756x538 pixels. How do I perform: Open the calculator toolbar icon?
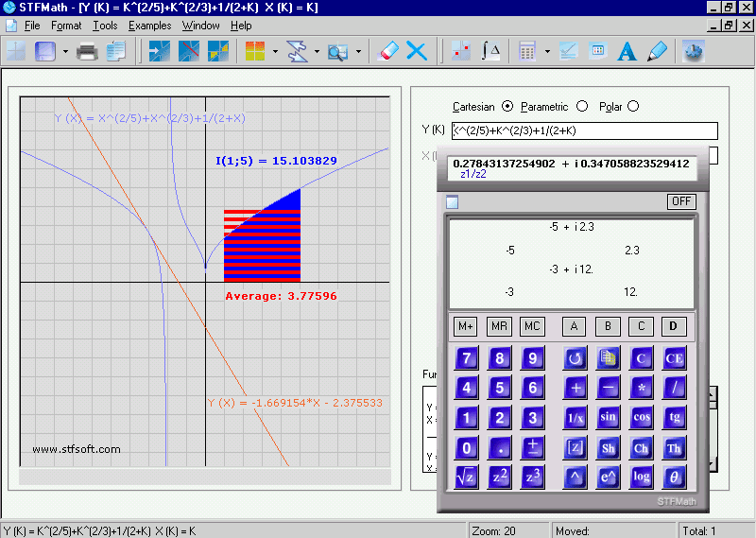[527, 51]
